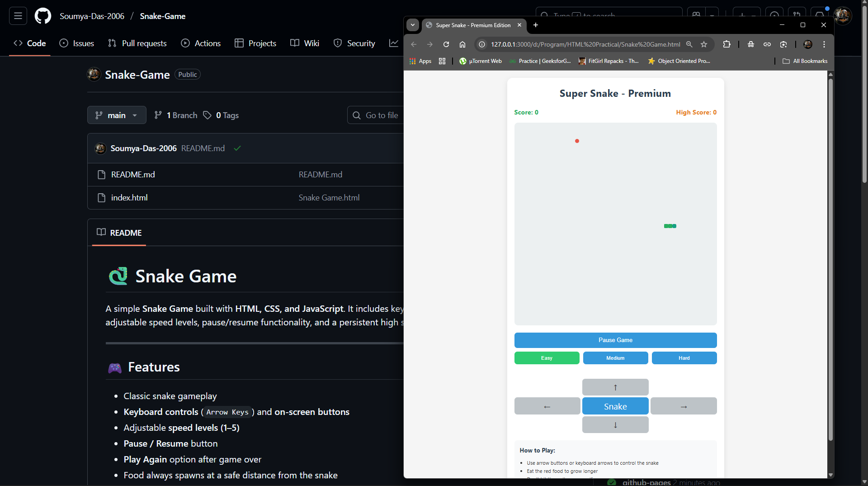The width and height of the screenshot is (868, 486).
Task: Select Medium difficulty
Action: click(x=615, y=358)
